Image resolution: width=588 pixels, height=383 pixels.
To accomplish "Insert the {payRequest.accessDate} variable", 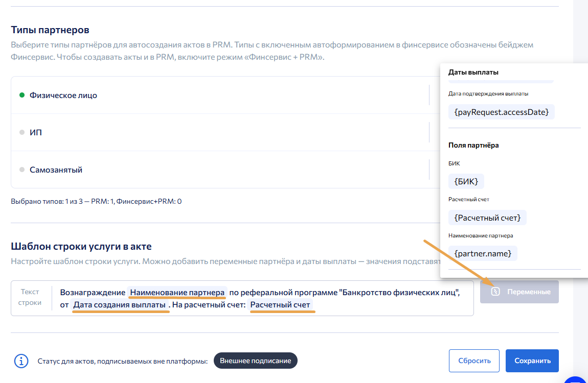I will click(x=501, y=111).
